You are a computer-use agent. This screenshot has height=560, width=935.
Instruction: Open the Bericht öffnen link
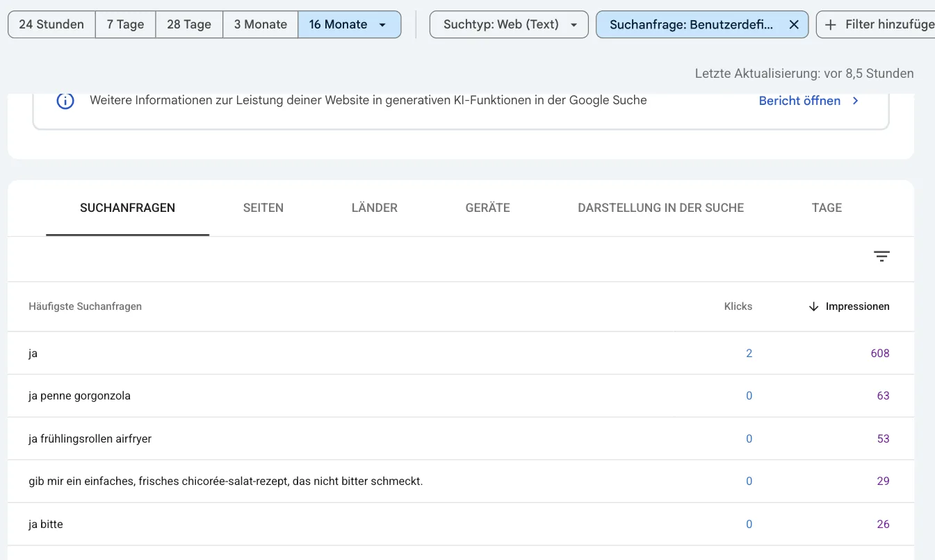click(x=799, y=101)
